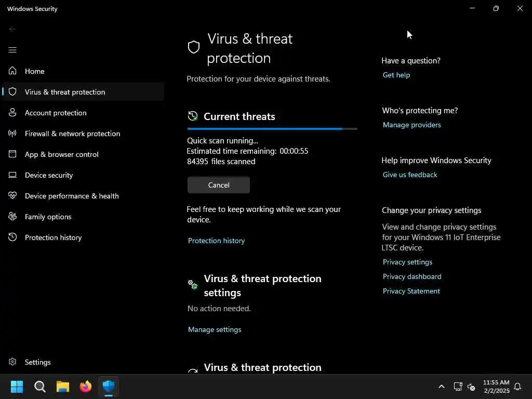
Task: Open Firewall & network protection section
Action: (x=83, y=134)
